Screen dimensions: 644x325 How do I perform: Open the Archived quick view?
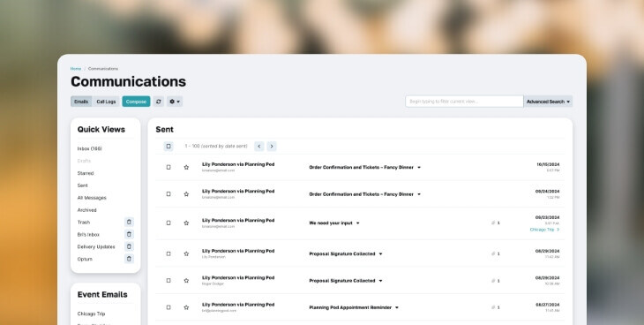click(x=86, y=210)
